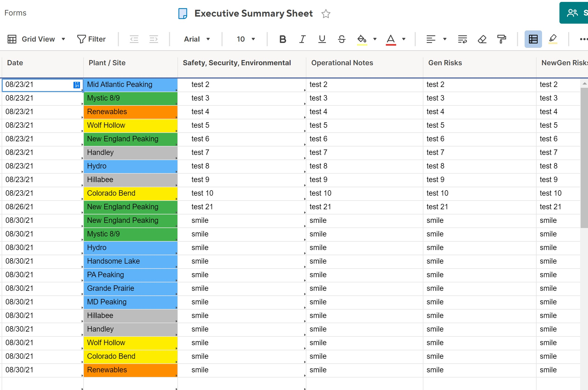Click the Filter button
This screenshot has height=390, width=588.
pos(91,39)
